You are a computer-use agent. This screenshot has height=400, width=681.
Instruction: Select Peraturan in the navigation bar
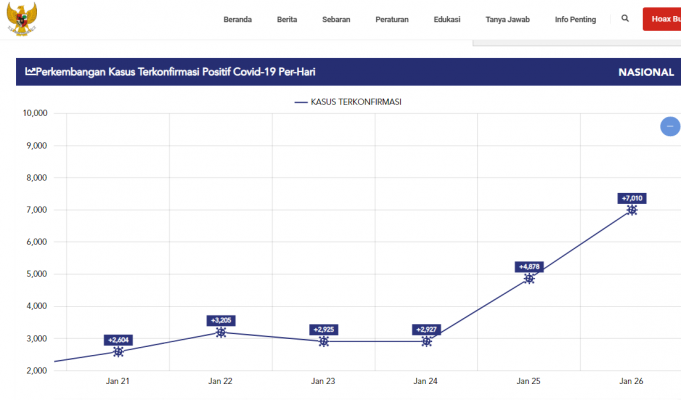tap(392, 19)
